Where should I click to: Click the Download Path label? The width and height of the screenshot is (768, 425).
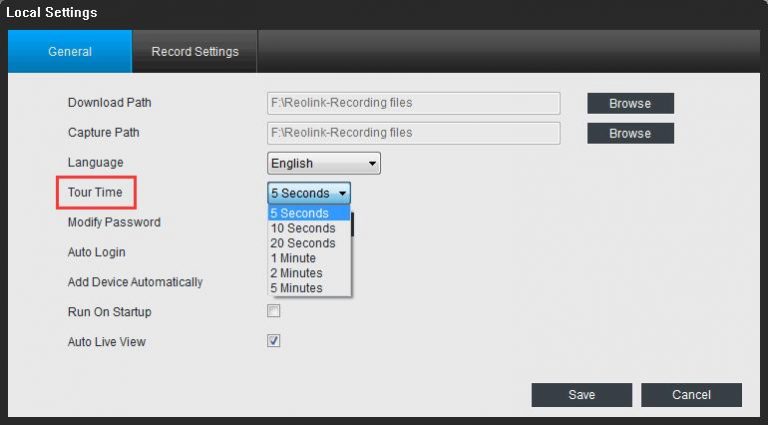(110, 103)
